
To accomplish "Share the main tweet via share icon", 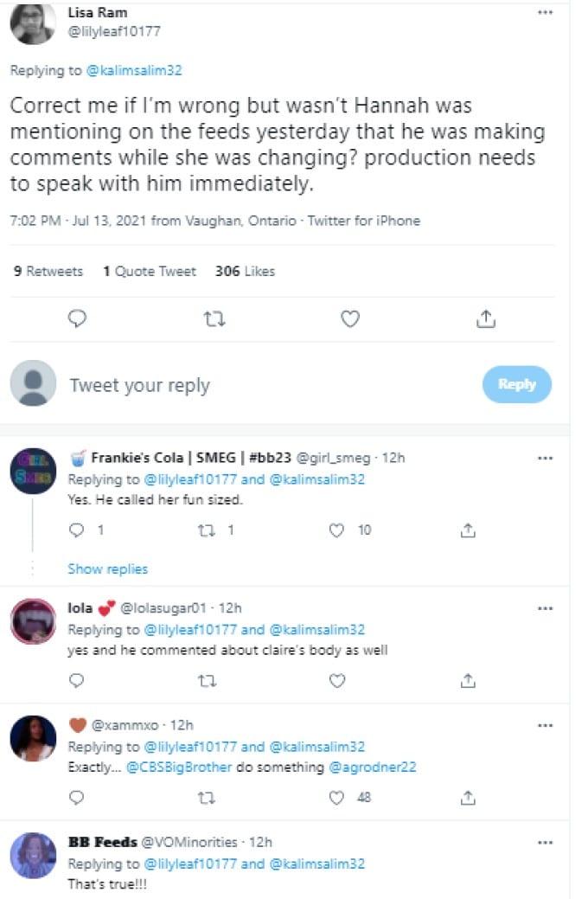I will [486, 319].
